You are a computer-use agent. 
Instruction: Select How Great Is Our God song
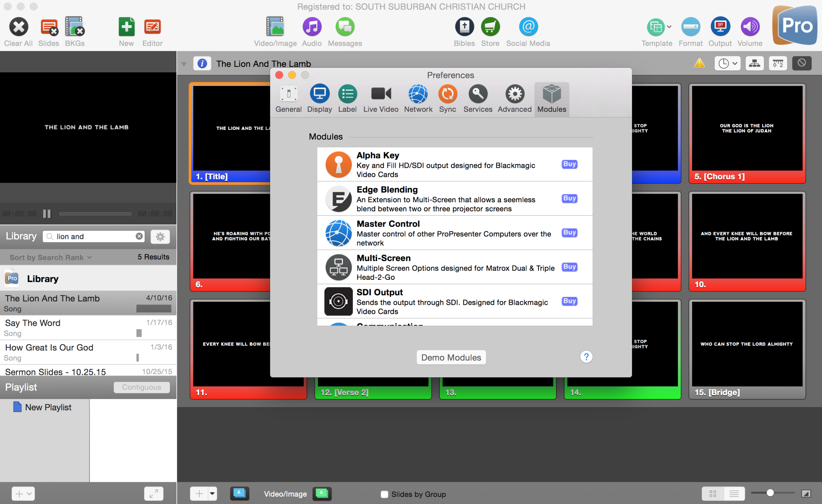88,352
